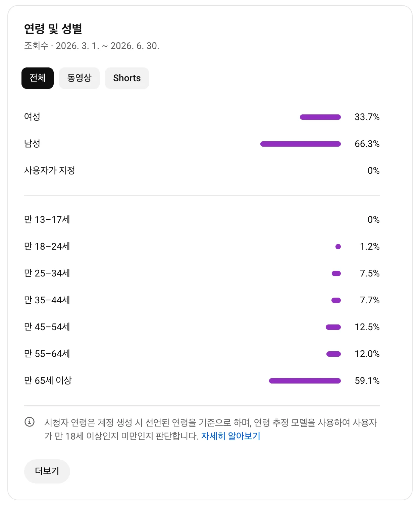Click the 만 45–54세 bar
The width and height of the screenshot is (420, 508).
tap(333, 327)
